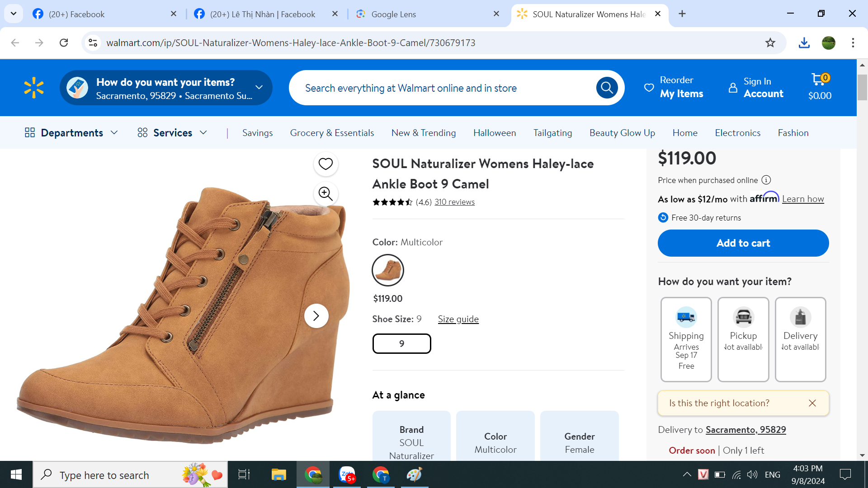Show next product image arrow
The height and width of the screenshot is (488, 868).
(316, 316)
